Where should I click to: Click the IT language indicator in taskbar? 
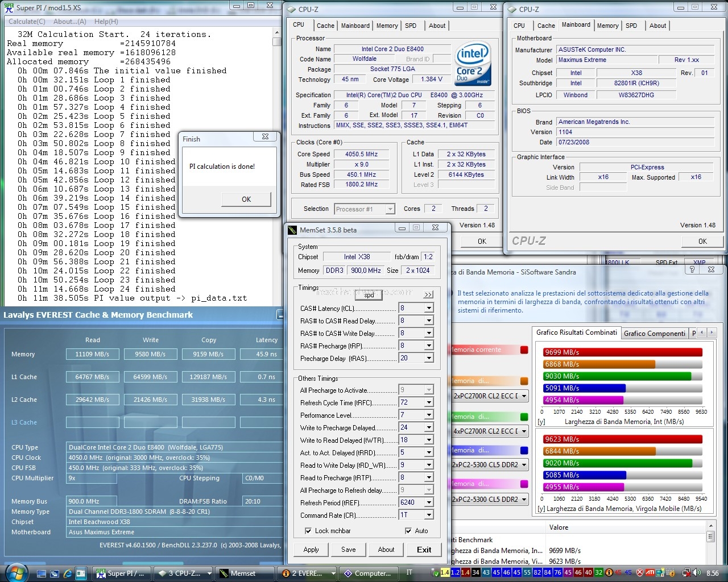(409, 572)
